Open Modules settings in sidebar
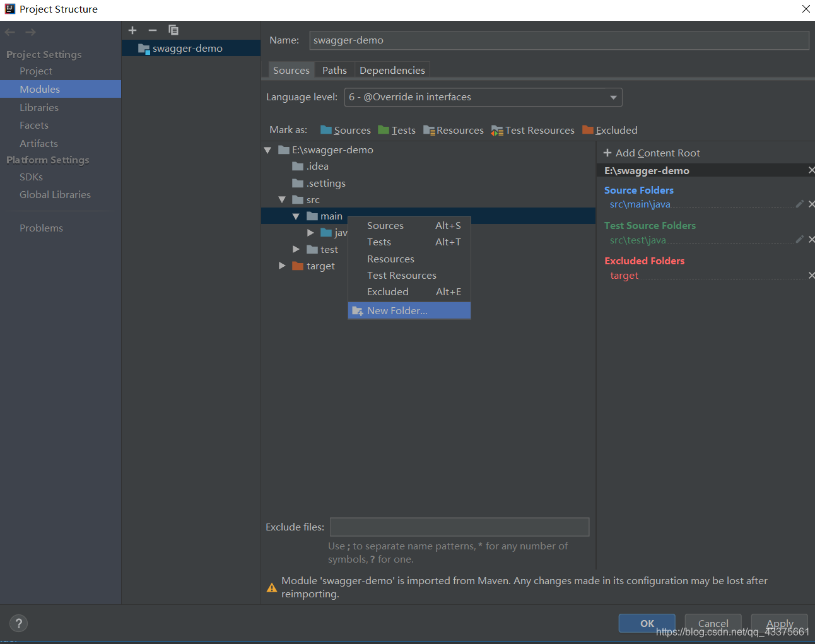This screenshot has height=644, width=815. tap(61, 89)
